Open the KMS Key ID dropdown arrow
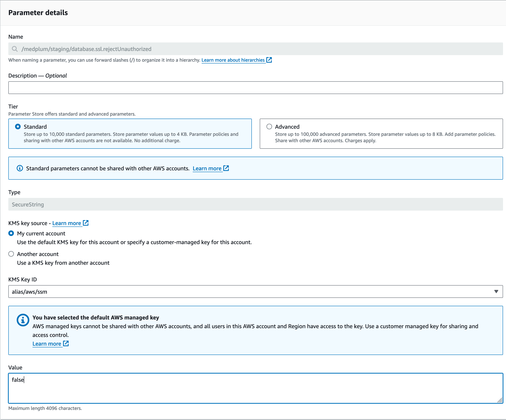 coord(496,292)
